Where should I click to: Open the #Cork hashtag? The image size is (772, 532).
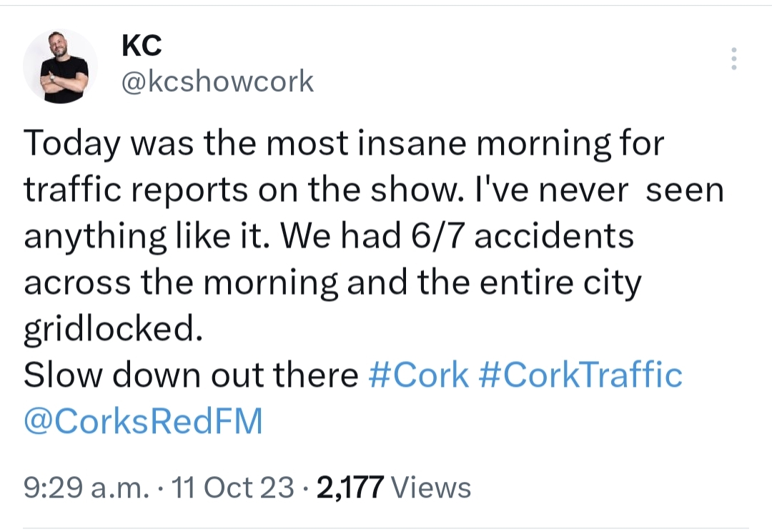pyautogui.click(x=418, y=375)
